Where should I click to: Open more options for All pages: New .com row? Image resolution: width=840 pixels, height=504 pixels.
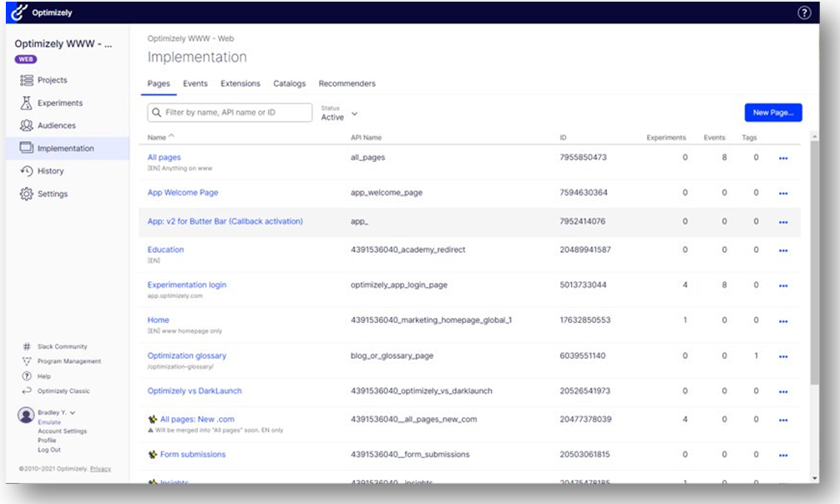pos(783,421)
